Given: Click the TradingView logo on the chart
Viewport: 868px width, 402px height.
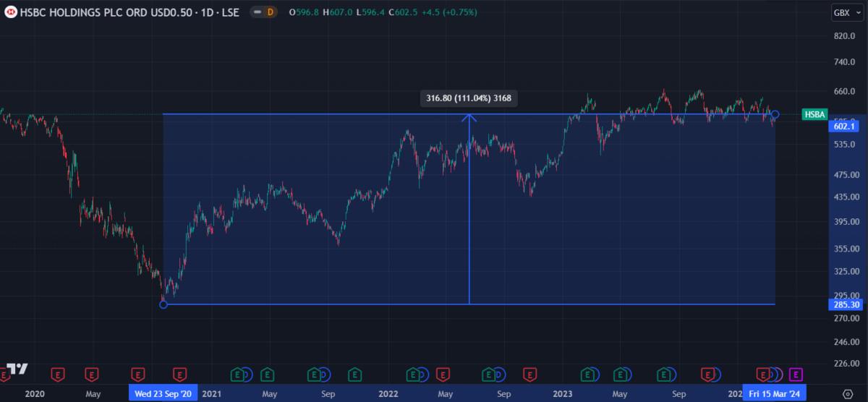Looking at the screenshot, I should tap(17, 369).
